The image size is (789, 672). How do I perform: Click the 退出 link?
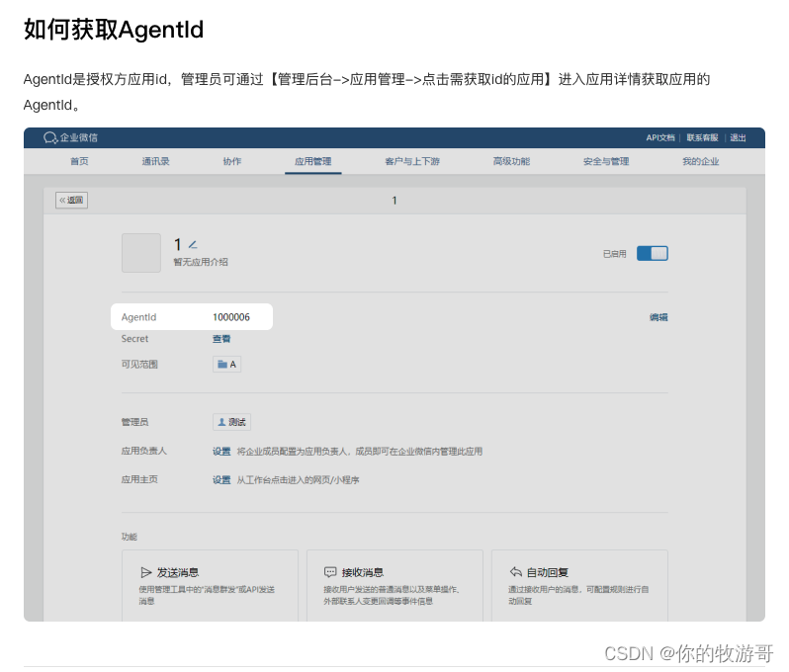pos(739,137)
